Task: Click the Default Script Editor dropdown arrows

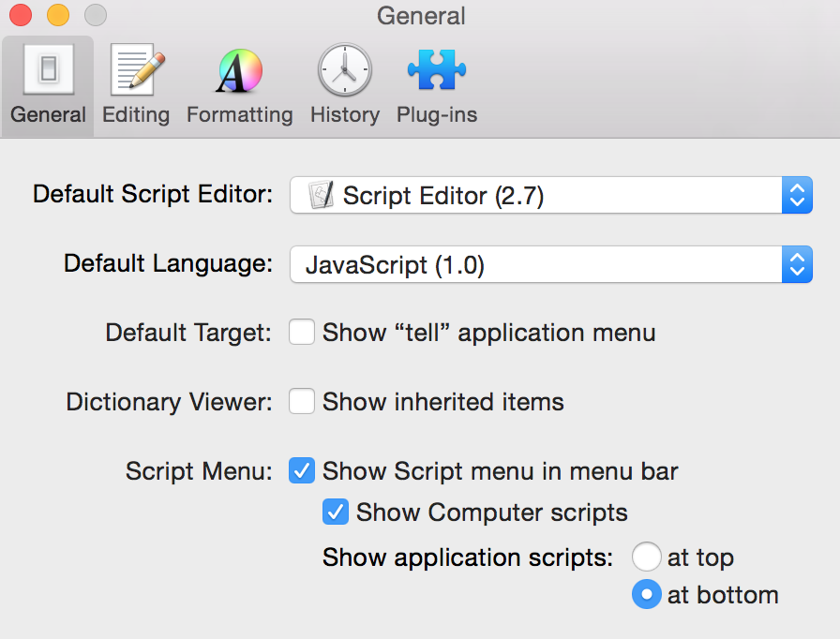Action: point(797,195)
